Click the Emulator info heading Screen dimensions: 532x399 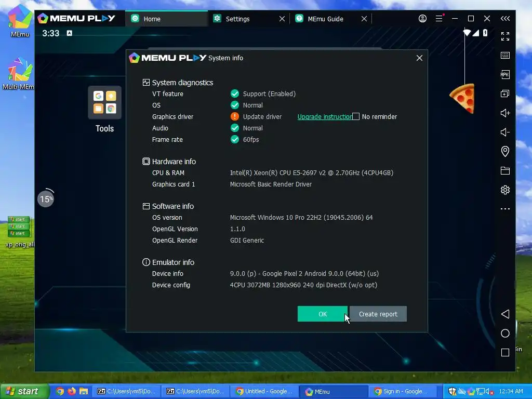[x=173, y=262]
